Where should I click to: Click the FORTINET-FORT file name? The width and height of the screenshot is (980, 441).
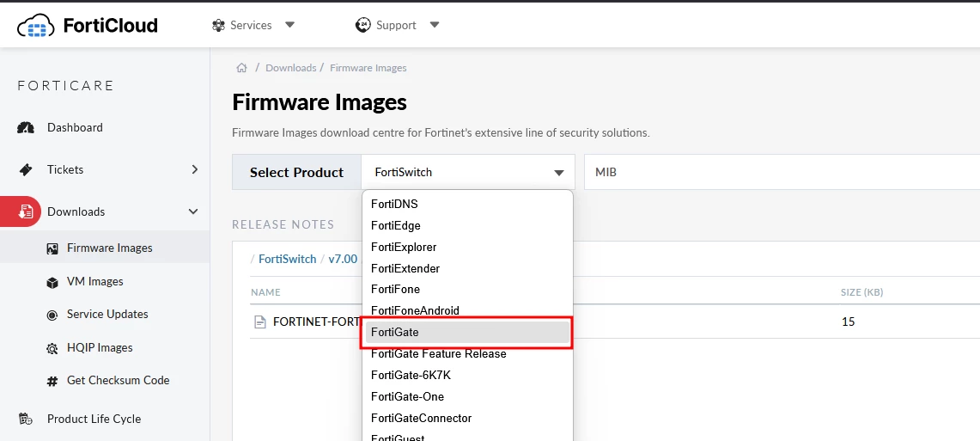pyautogui.click(x=317, y=322)
